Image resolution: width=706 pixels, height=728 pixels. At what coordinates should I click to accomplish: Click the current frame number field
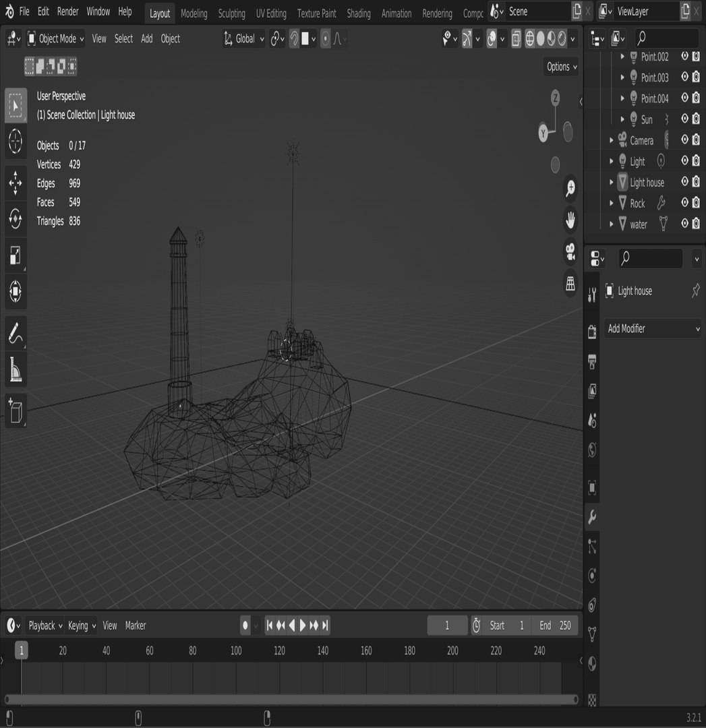click(x=447, y=626)
